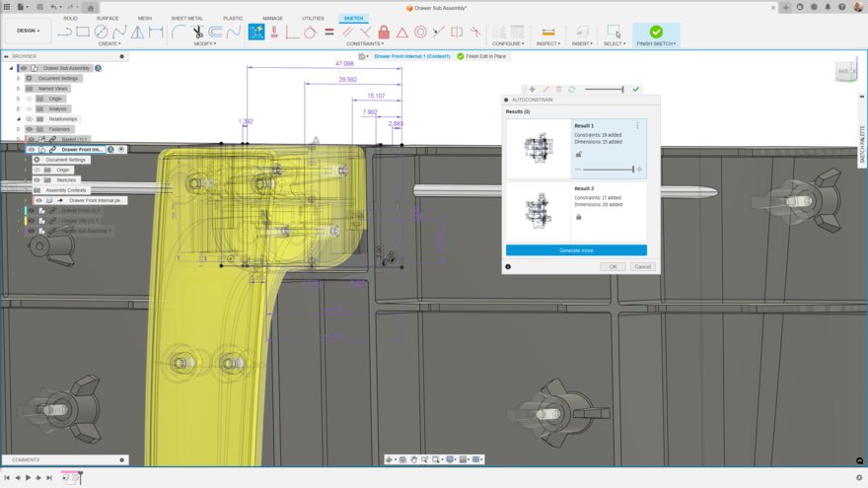
Task: Toggle visibility of the Fasteners folder
Action: click(x=29, y=129)
